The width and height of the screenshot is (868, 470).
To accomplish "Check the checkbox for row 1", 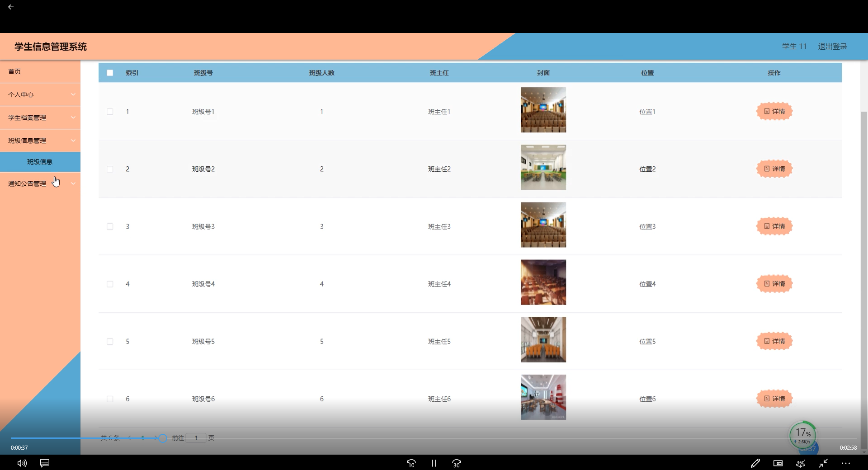I will pos(110,112).
